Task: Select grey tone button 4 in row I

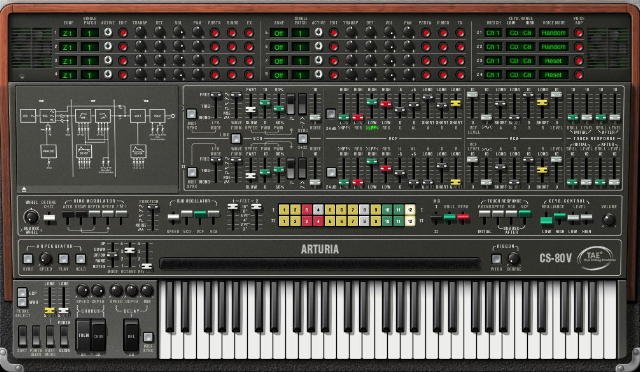Action: pyautogui.click(x=318, y=210)
